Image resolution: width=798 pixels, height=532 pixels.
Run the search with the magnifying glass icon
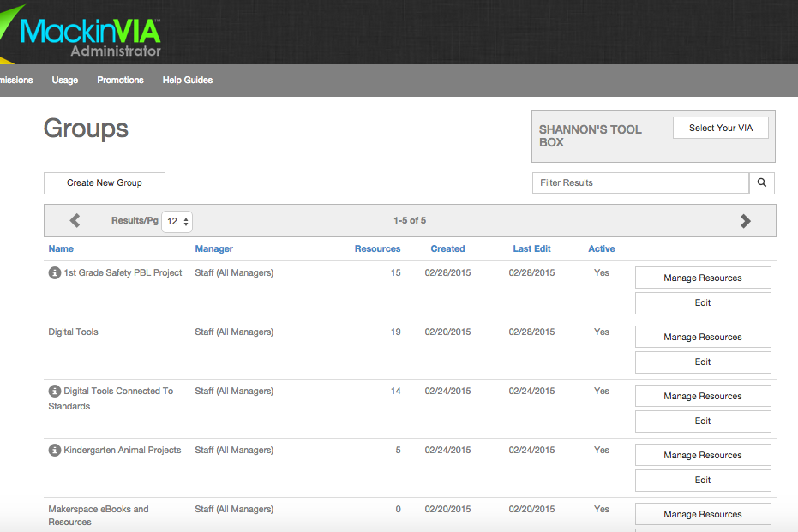pos(761,182)
